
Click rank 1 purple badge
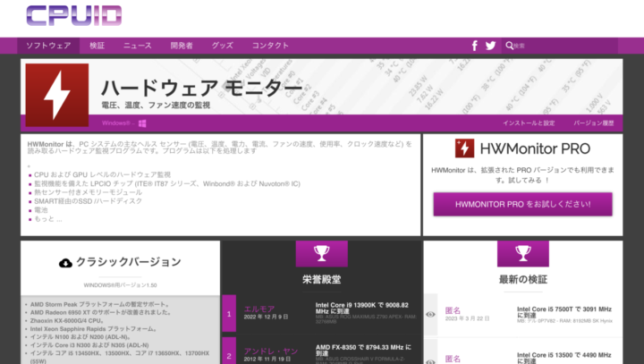(x=229, y=313)
